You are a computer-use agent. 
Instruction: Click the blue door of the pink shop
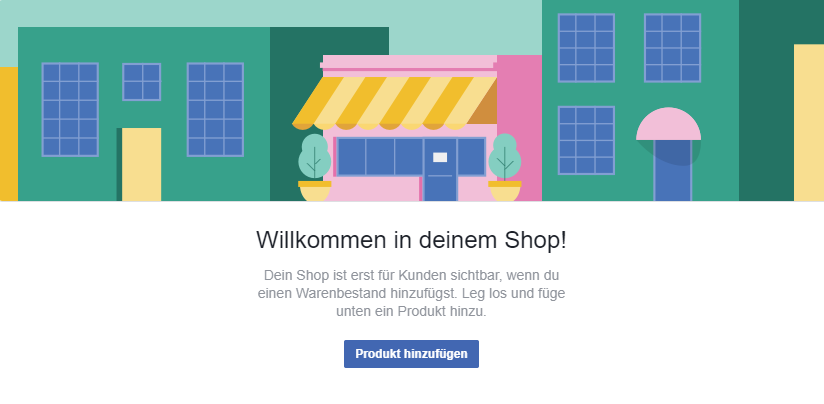pyautogui.click(x=440, y=170)
